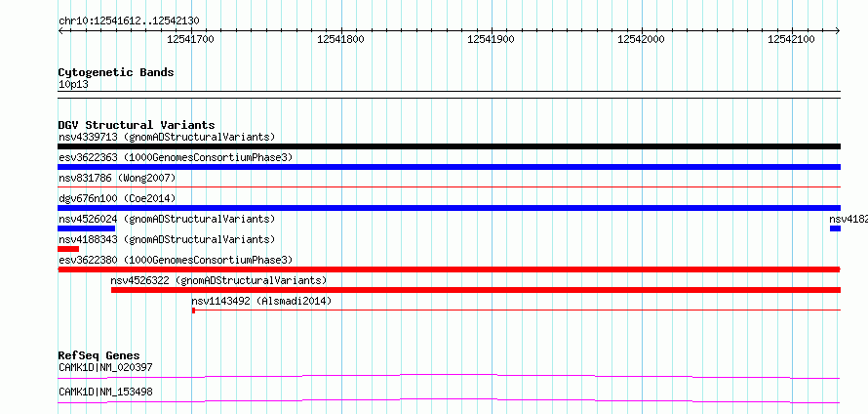This screenshot has height=414, width=868.
Task: Click the red nsv4526322 variant bar
Action: coord(476,290)
